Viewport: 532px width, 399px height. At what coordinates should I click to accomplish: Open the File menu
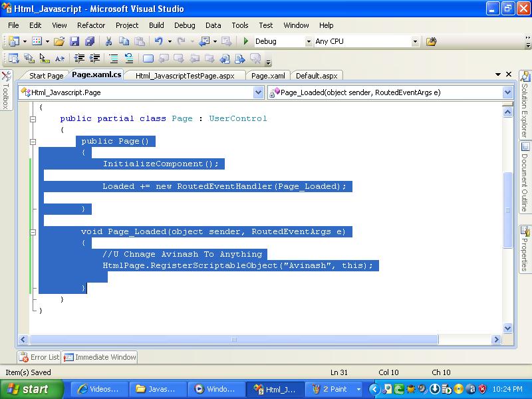coord(13,25)
